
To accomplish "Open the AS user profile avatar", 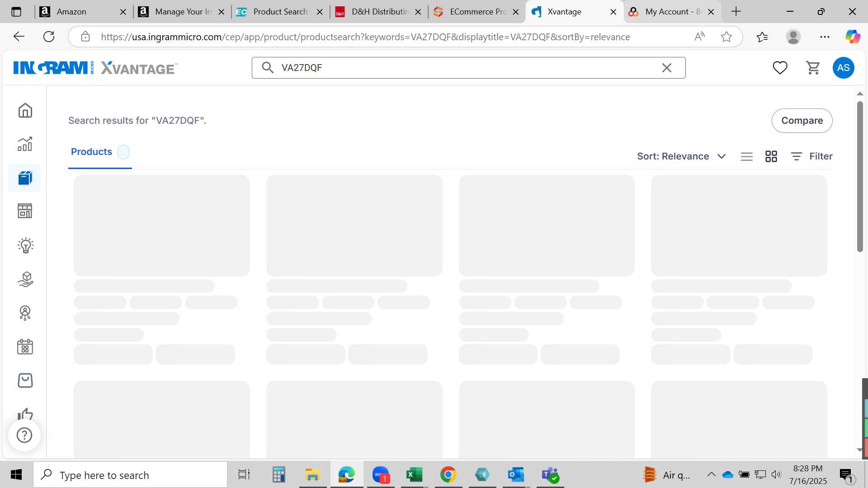I will tap(843, 68).
